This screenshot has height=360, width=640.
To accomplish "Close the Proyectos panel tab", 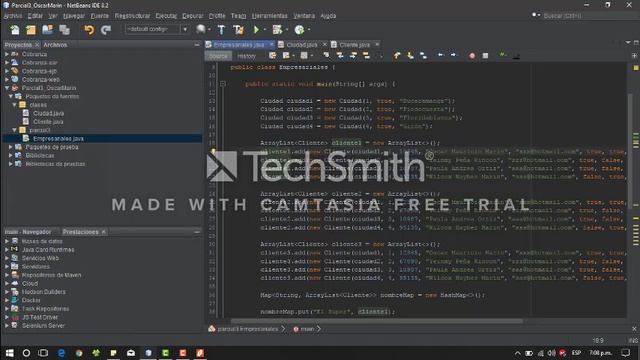I will [x=37, y=44].
